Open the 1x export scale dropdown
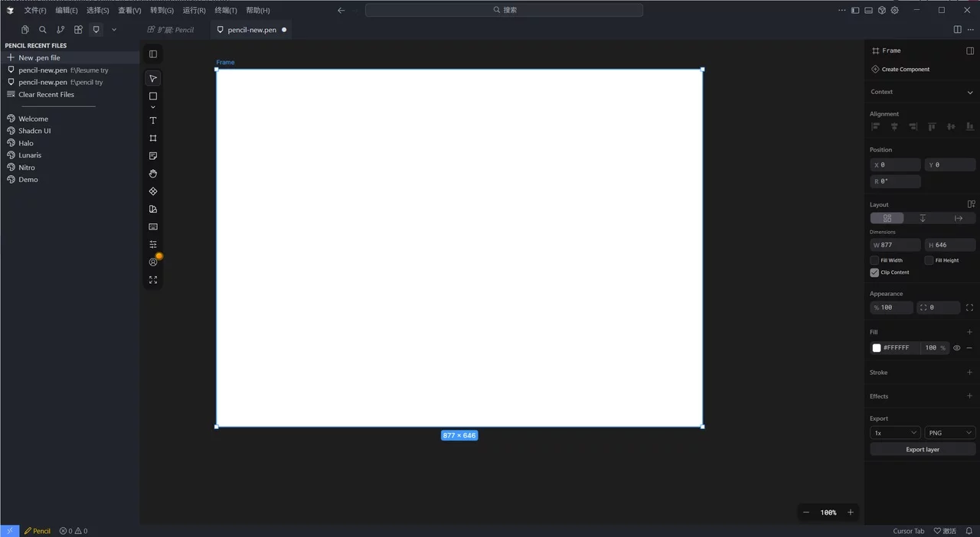This screenshot has width=980, height=537. coord(894,432)
